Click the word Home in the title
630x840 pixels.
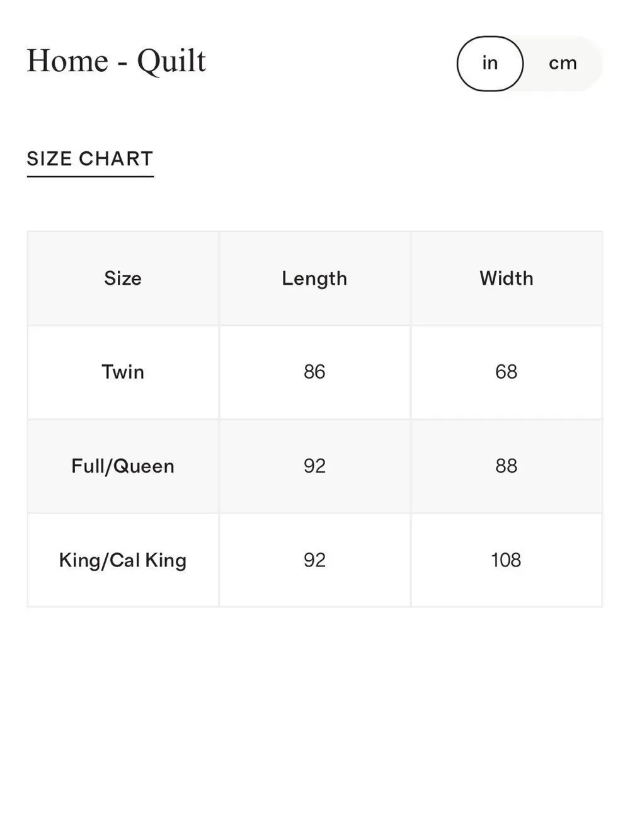point(67,61)
